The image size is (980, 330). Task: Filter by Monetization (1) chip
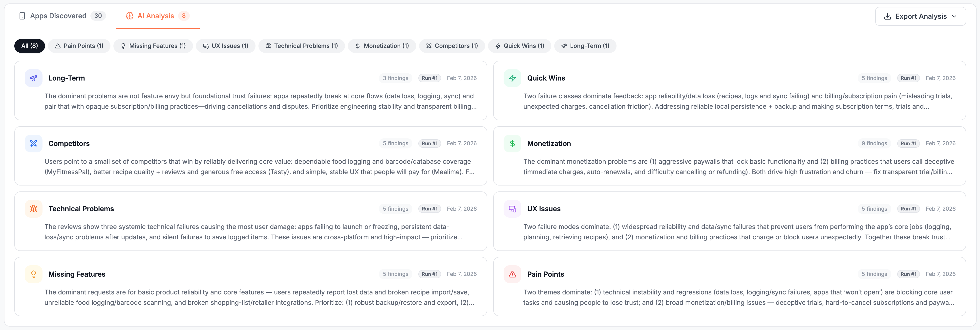tap(382, 46)
